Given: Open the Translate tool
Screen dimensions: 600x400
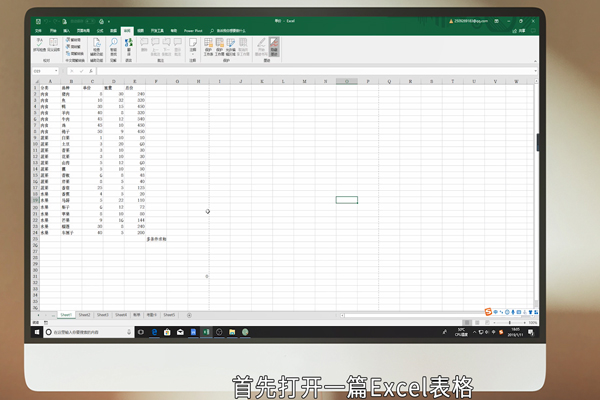Looking at the screenshot, I should point(129,47).
